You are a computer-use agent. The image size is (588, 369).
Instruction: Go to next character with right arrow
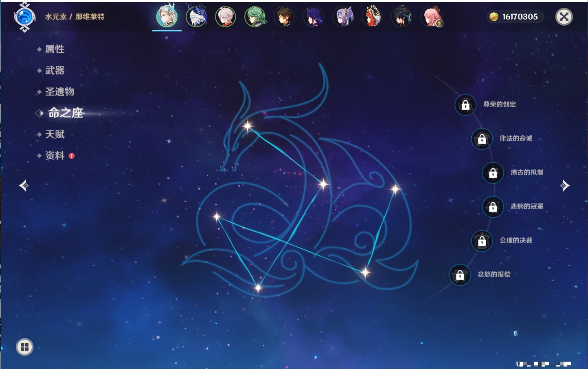[565, 186]
